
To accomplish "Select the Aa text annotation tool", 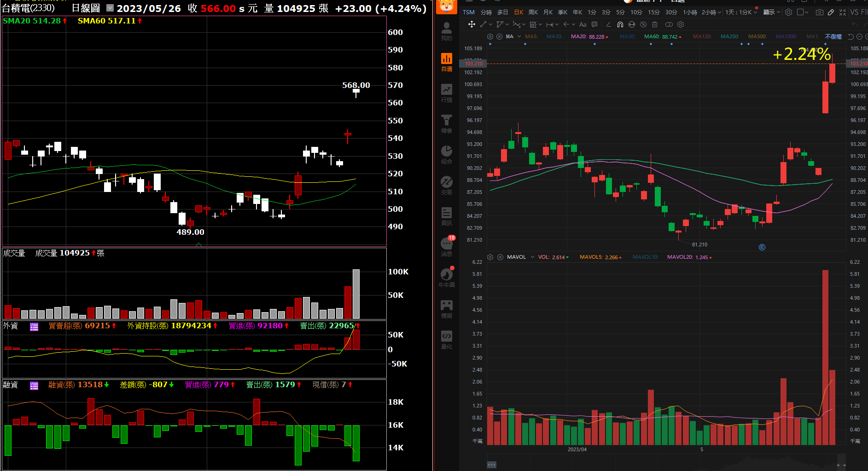I will point(583,24).
